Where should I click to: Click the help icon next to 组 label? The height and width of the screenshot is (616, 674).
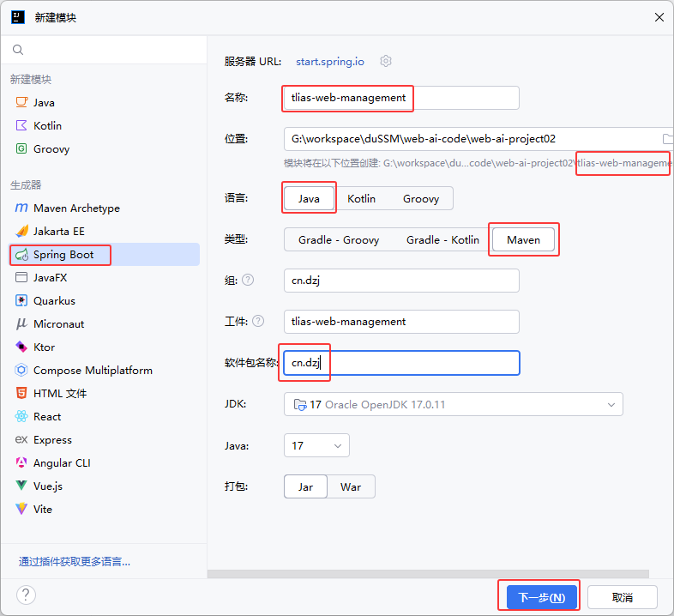click(248, 280)
